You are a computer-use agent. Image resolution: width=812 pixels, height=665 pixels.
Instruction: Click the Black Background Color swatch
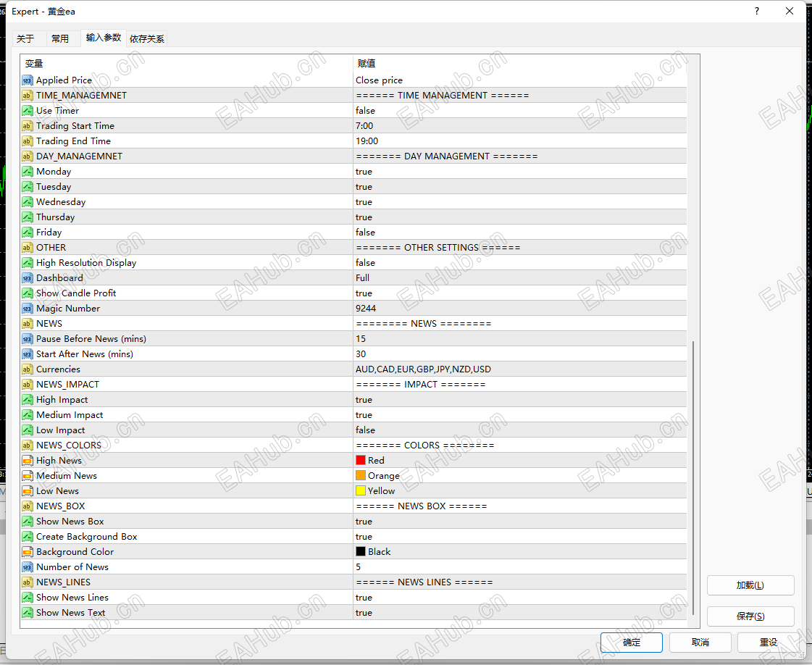click(361, 552)
